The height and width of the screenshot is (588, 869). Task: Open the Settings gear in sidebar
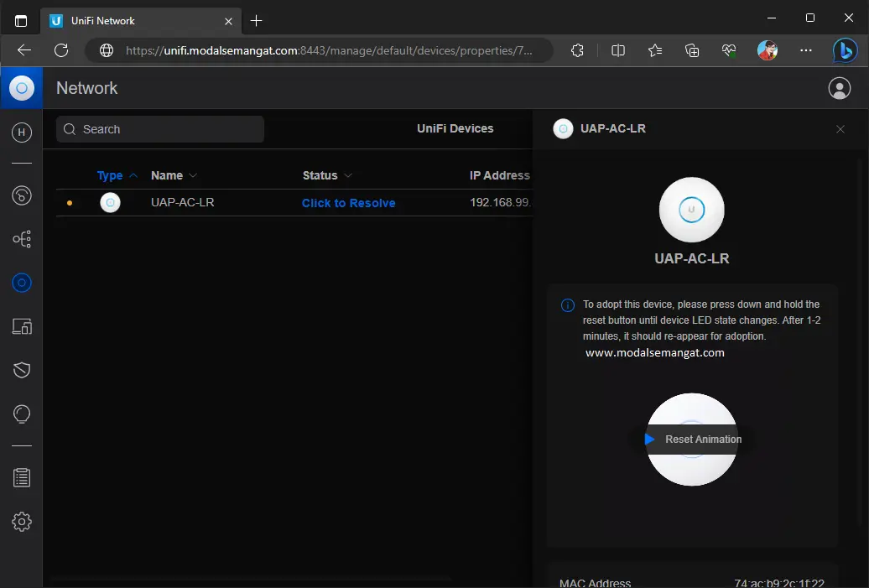tap(22, 522)
